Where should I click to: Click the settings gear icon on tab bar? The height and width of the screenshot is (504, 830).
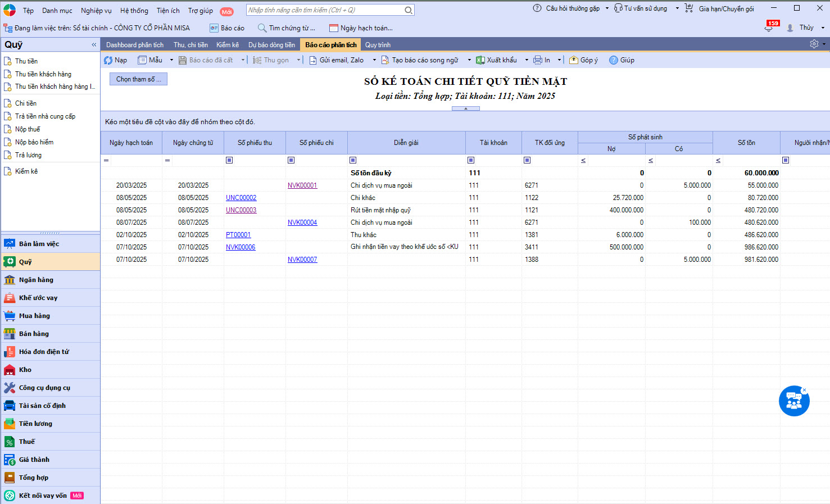[814, 44]
